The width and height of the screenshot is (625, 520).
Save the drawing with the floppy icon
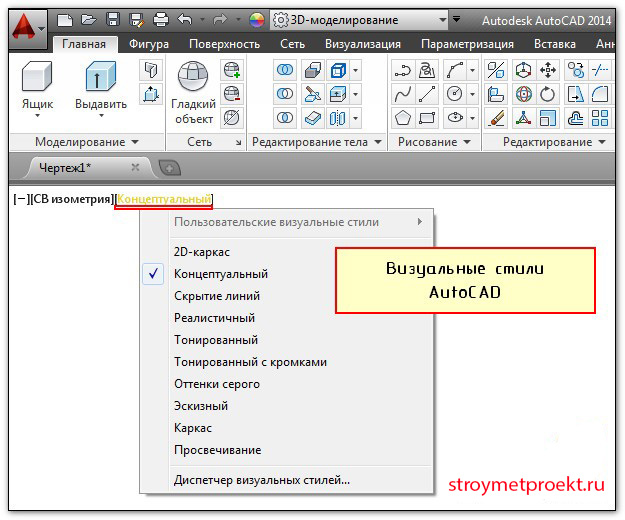[x=113, y=20]
